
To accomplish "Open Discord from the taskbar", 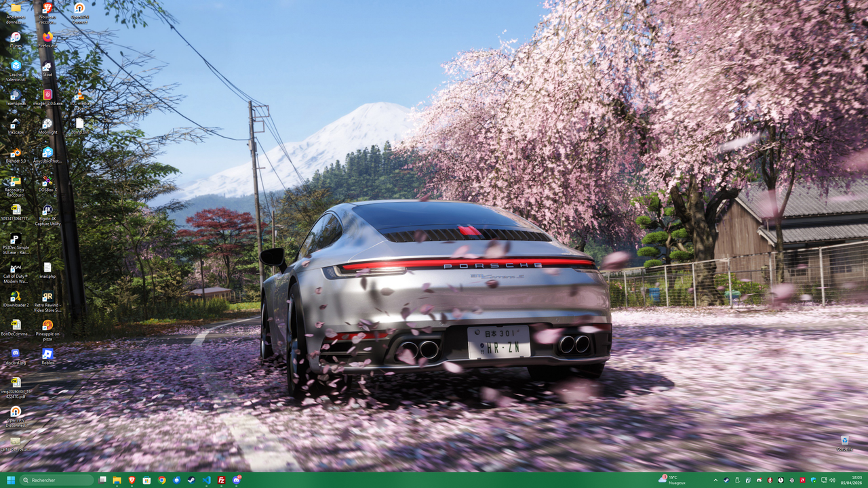I will click(237, 480).
